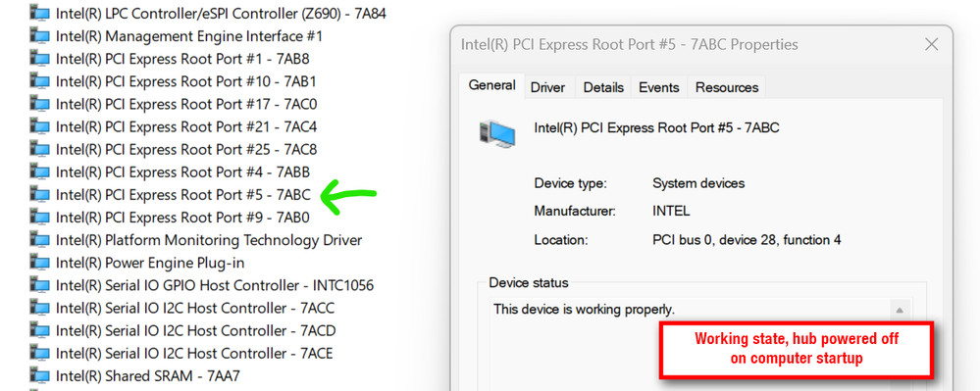Viewport: 980px width, 391px height.
Task: Click the Management Engine Interface #1 device icon
Action: pyautogui.click(x=39, y=35)
